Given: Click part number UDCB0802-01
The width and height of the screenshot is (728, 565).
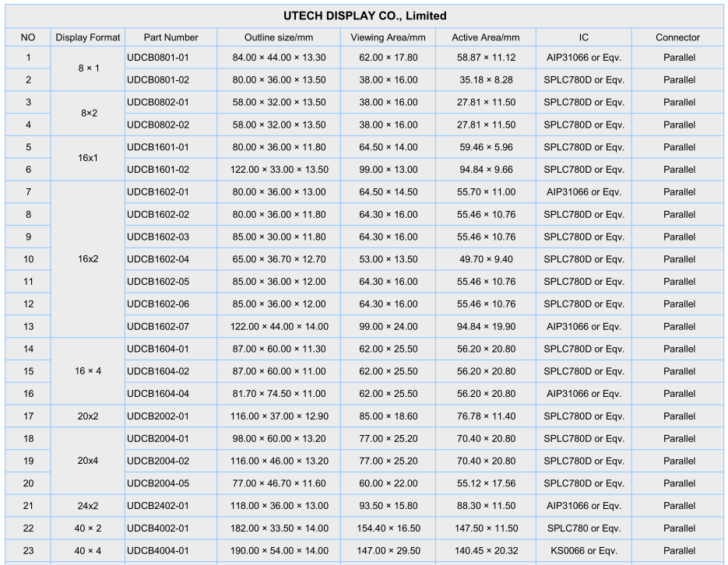Looking at the screenshot, I should pyautogui.click(x=158, y=102).
